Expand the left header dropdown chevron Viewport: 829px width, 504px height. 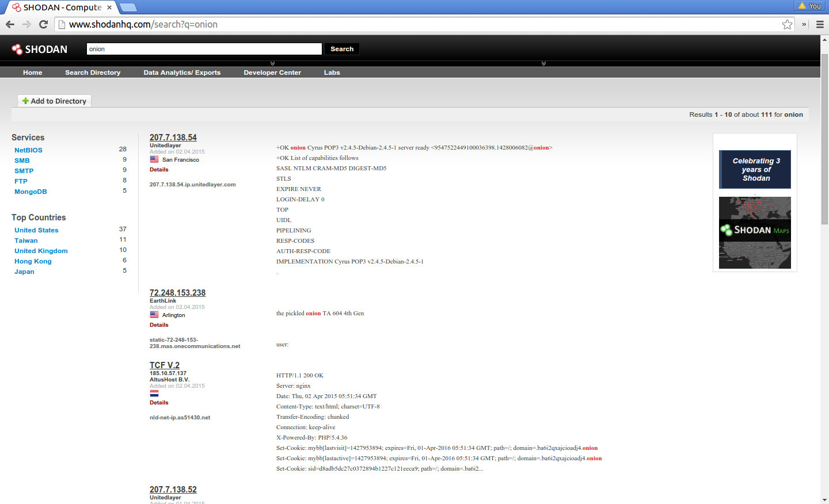coord(272,63)
